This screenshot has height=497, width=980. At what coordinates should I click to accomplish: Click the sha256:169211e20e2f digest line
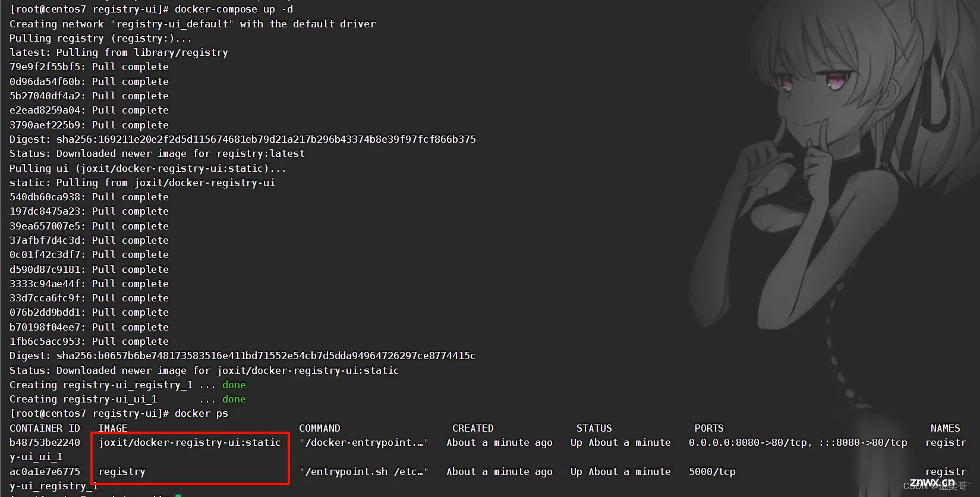tap(242, 139)
